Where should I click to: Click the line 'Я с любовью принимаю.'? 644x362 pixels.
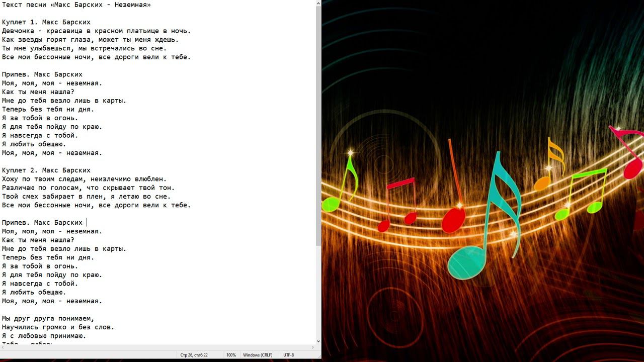pos(44,336)
